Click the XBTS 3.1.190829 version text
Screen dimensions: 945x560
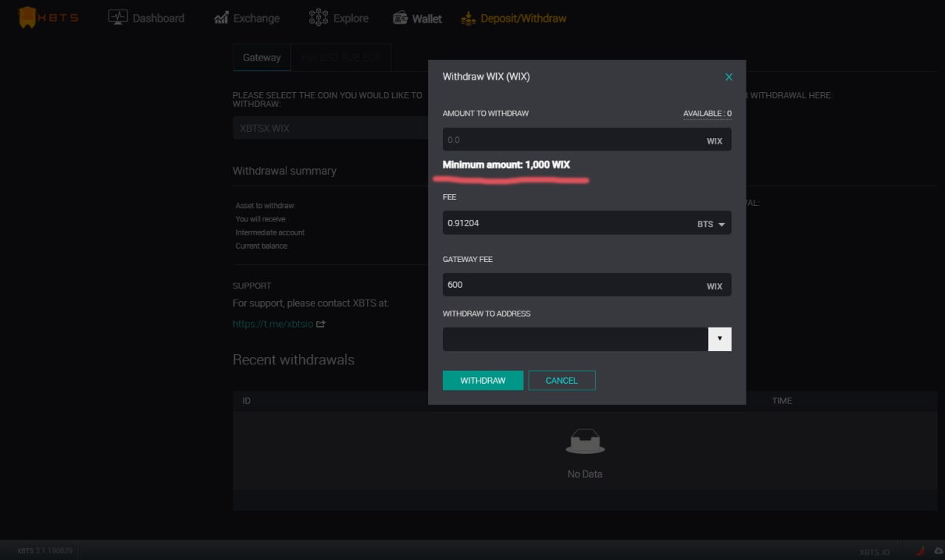pos(45,550)
